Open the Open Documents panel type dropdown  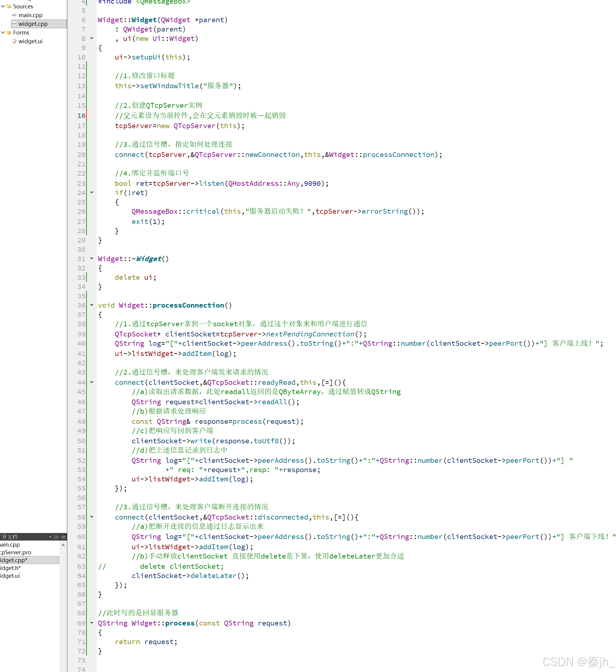pyautogui.click(x=50, y=537)
